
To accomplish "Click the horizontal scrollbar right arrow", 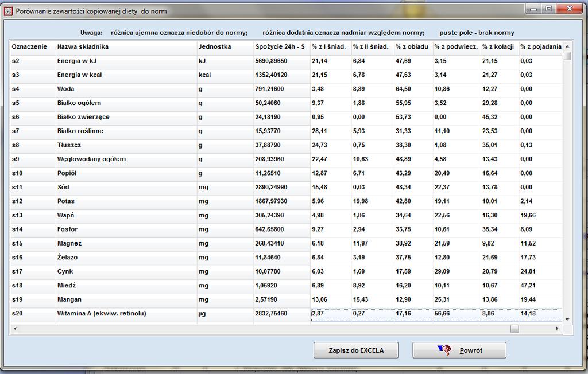I will (557, 329).
